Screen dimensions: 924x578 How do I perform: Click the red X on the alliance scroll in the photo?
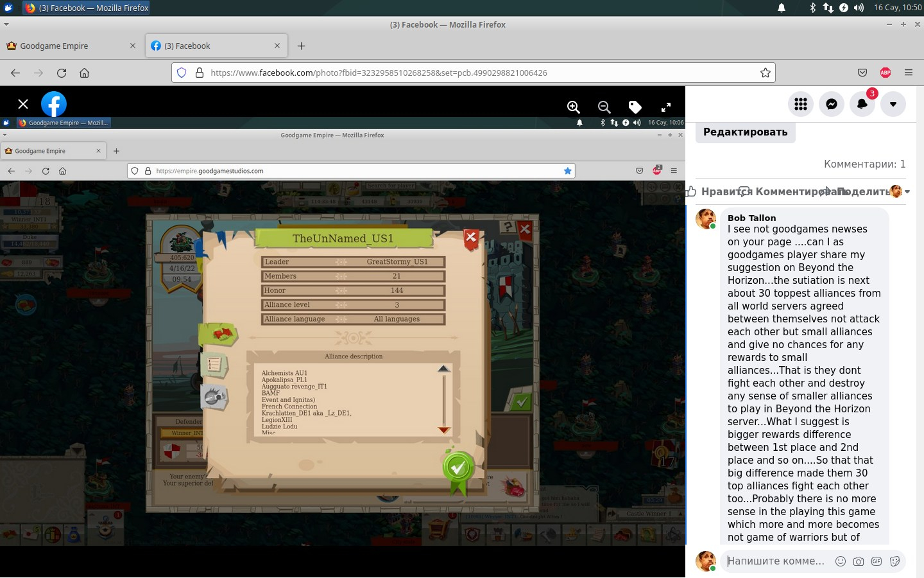click(471, 238)
